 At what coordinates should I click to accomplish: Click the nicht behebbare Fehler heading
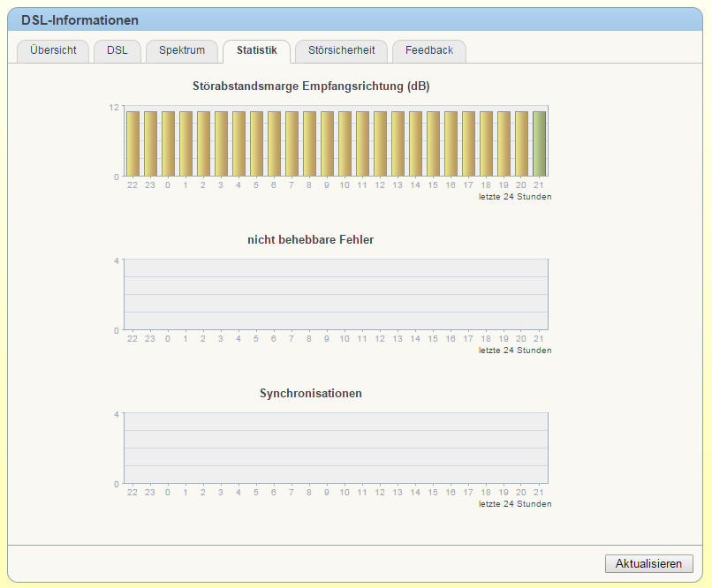tap(311, 239)
